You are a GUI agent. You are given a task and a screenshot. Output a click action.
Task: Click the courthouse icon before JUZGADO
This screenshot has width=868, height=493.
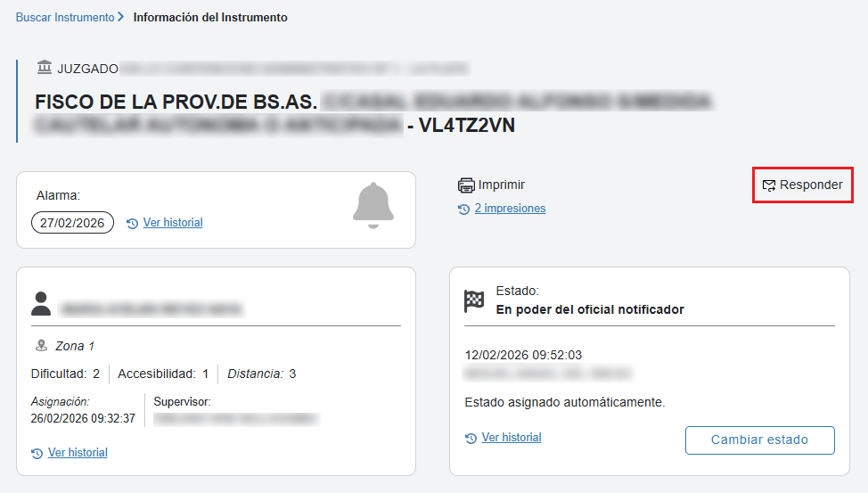tap(45, 68)
